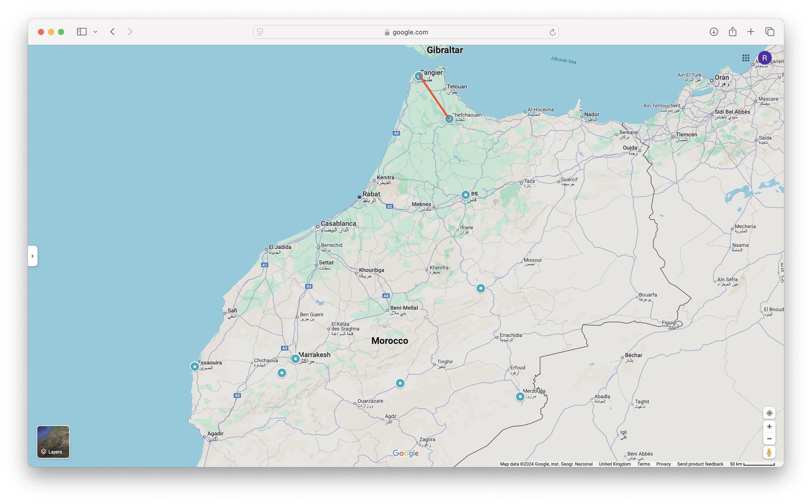Click the google.com address bar

click(406, 32)
